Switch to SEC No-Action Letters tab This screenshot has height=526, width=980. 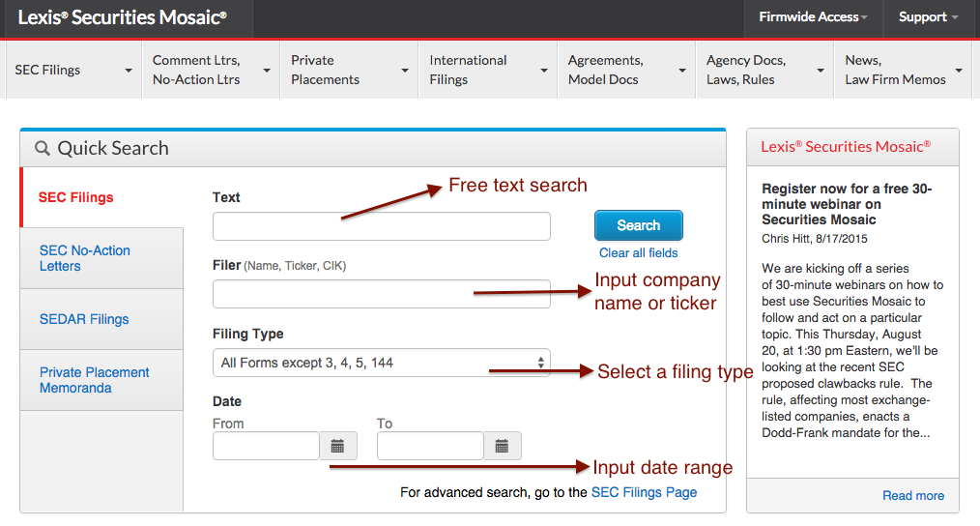[x=101, y=258]
